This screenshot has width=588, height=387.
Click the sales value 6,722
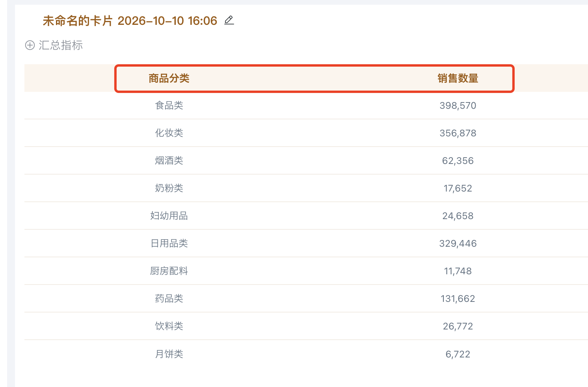pyautogui.click(x=458, y=354)
